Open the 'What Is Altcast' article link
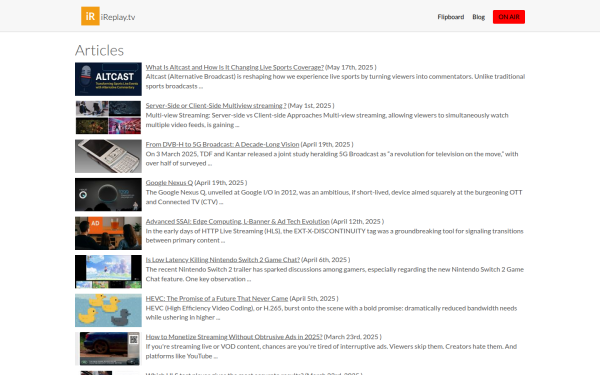This screenshot has width=600, height=375. tap(235, 67)
